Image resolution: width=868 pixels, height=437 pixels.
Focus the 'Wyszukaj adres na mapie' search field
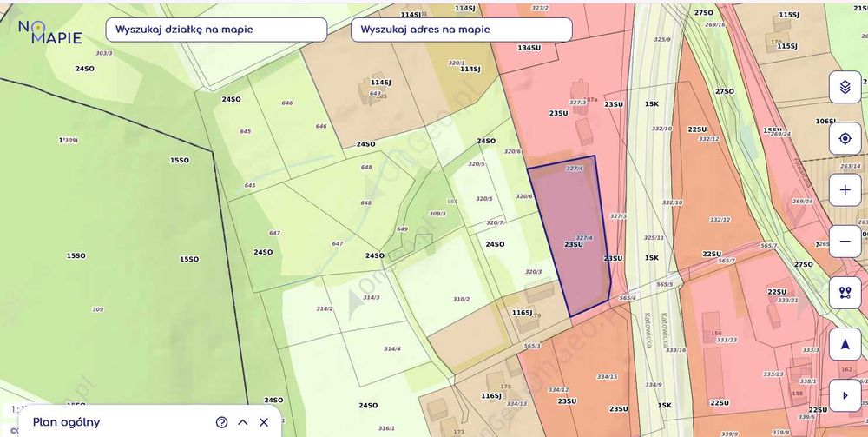(462, 30)
